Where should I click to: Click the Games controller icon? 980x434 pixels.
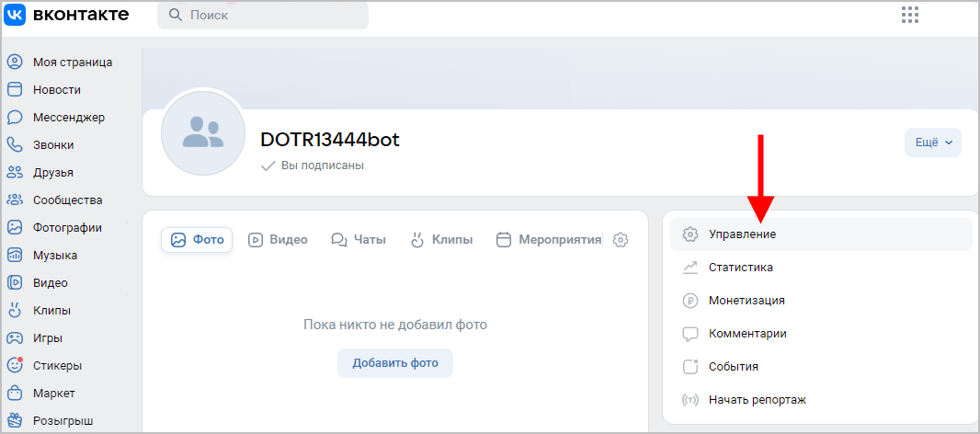click(15, 338)
